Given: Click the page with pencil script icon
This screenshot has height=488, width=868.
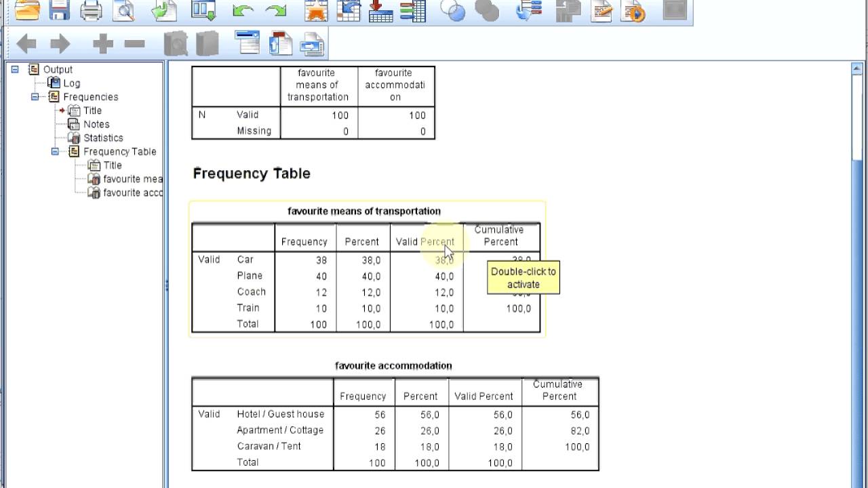Looking at the screenshot, I should coord(601,9).
